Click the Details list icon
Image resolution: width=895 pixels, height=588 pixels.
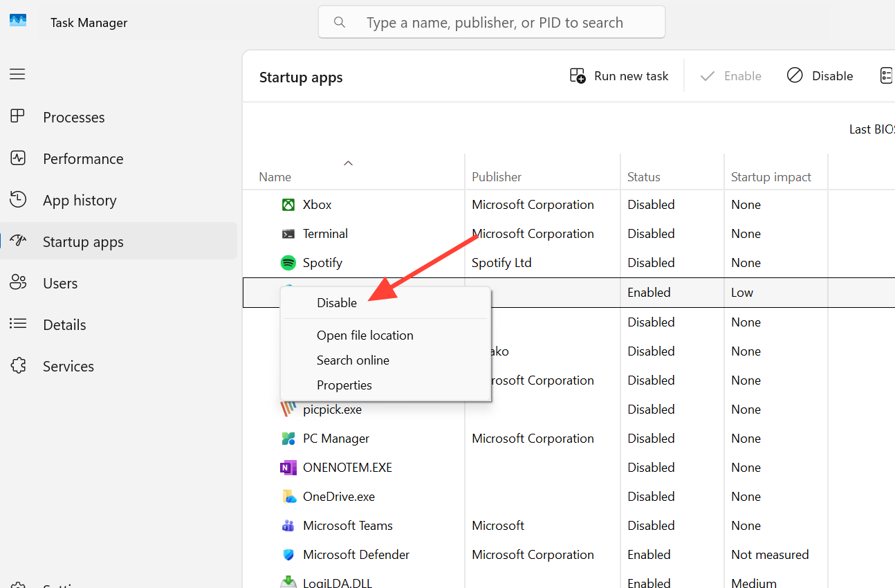[x=18, y=324]
